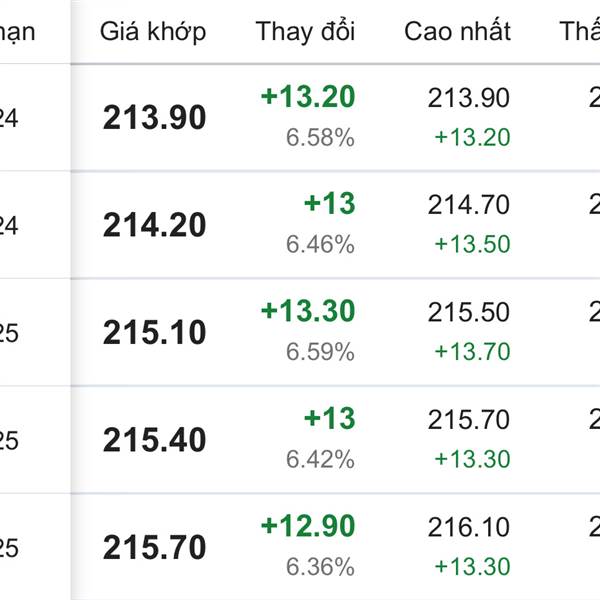The height and width of the screenshot is (600, 600).
Task: Click the +13.70 highest change value
Action: coord(473,352)
